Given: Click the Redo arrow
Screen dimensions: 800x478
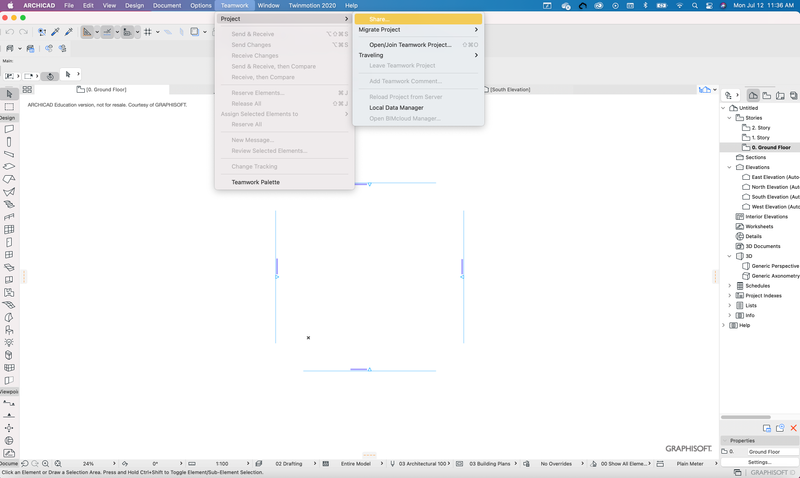Looking at the screenshot, I should (23, 32).
